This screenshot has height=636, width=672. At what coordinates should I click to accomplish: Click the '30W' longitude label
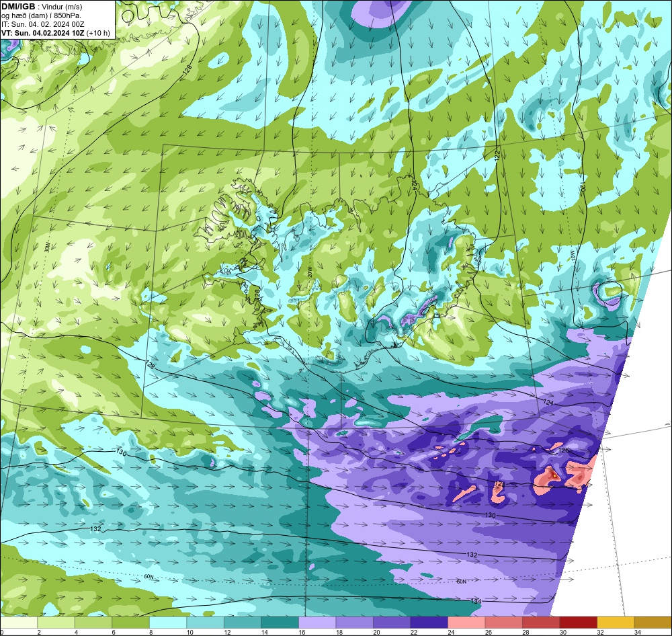pos(47,247)
